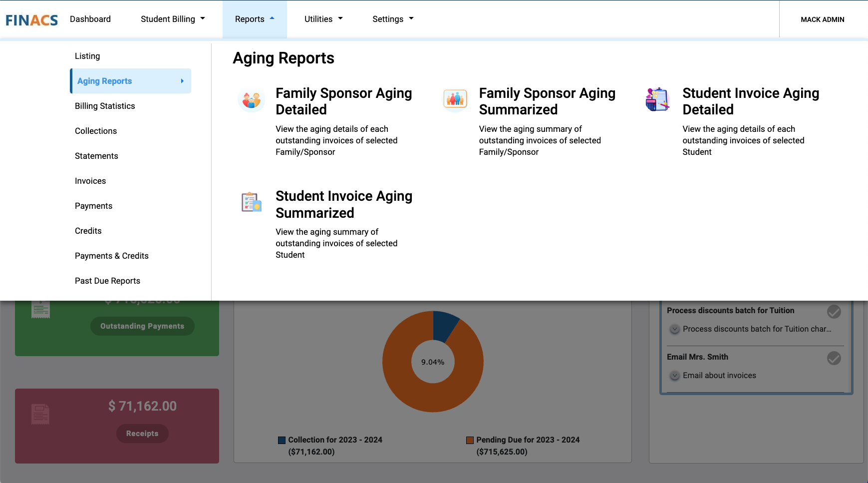
Task: Expand Process discounts batch task details
Action: pos(675,329)
